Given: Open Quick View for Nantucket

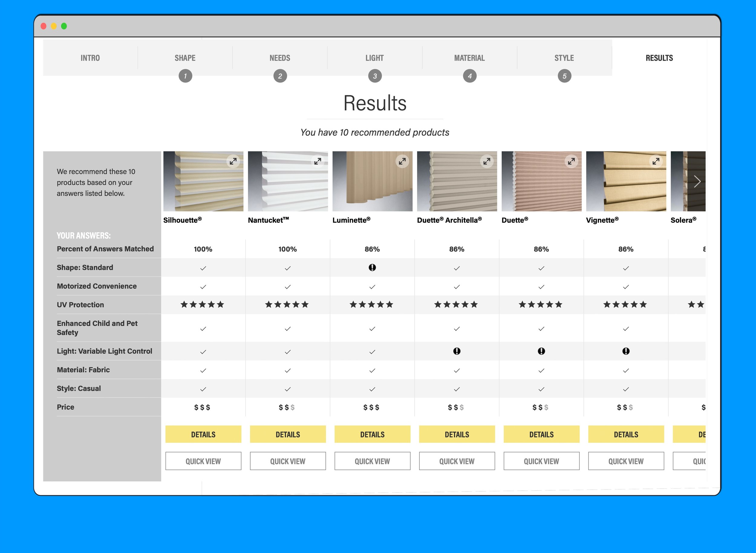Looking at the screenshot, I should (x=288, y=461).
